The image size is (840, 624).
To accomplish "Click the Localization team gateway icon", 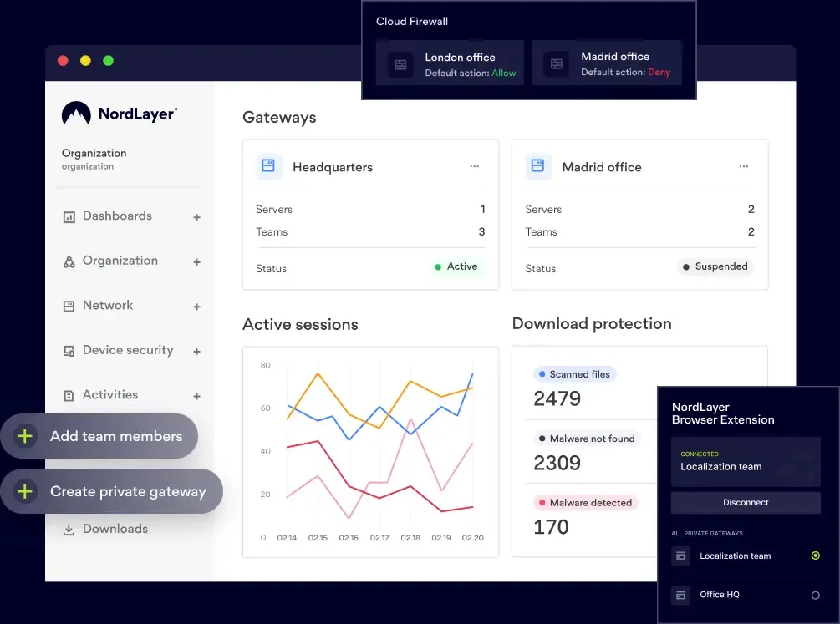I will click(681, 556).
